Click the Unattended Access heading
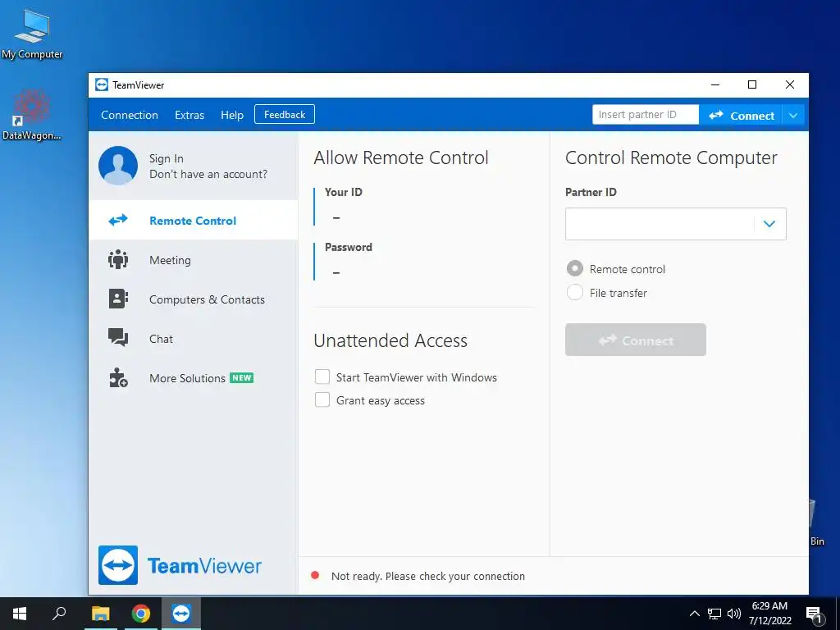This screenshot has height=630, width=840. point(390,340)
